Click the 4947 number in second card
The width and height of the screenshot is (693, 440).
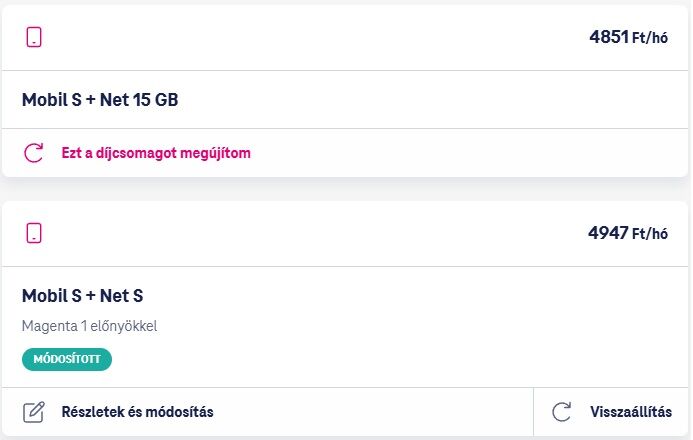(x=608, y=233)
